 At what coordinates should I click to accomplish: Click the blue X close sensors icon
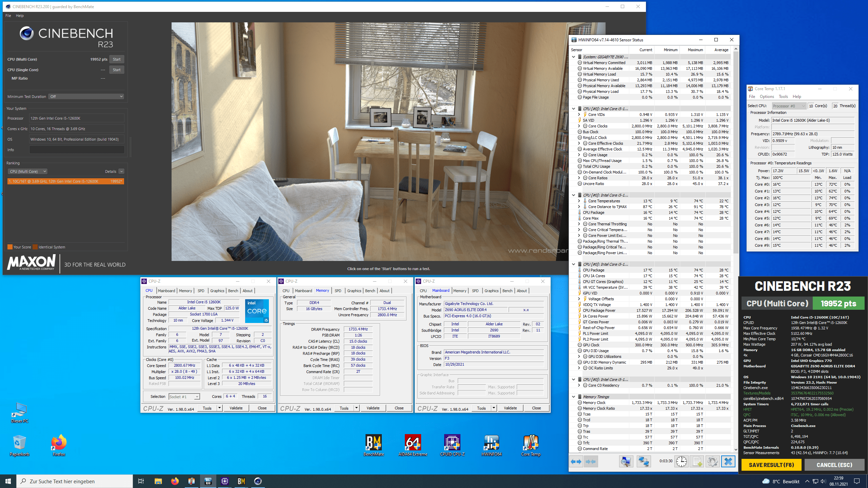pyautogui.click(x=728, y=461)
